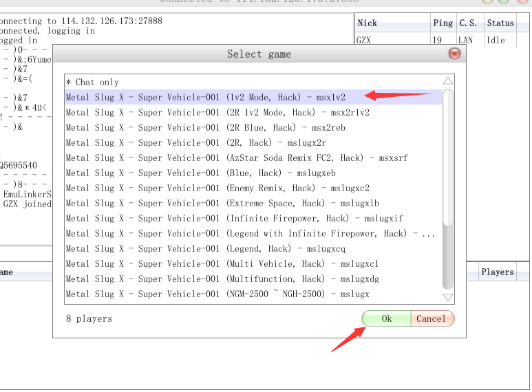
Task: Pick the NGM-2500 mslugx entry
Action: pyautogui.click(x=253, y=294)
